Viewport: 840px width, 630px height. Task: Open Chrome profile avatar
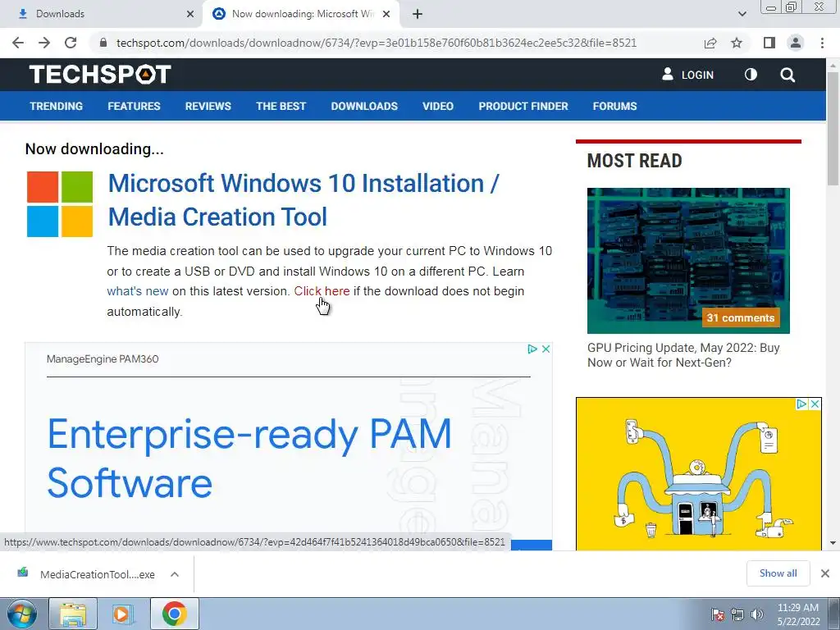(x=796, y=43)
